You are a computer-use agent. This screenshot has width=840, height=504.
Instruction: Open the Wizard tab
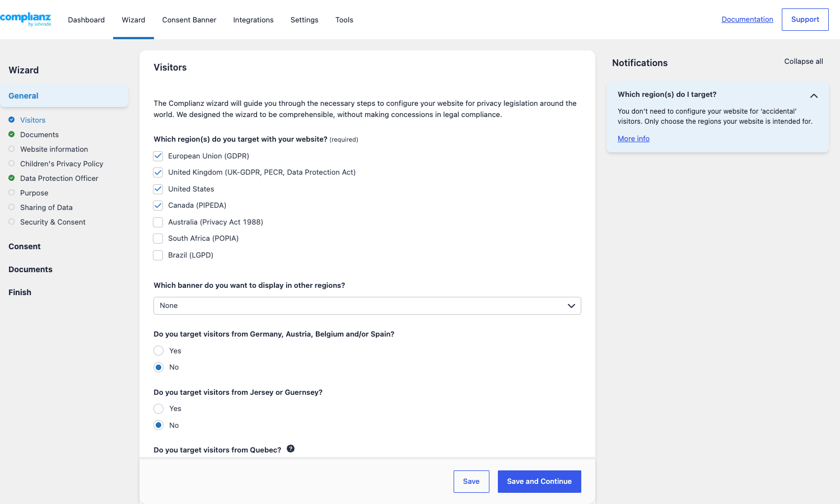(x=133, y=20)
